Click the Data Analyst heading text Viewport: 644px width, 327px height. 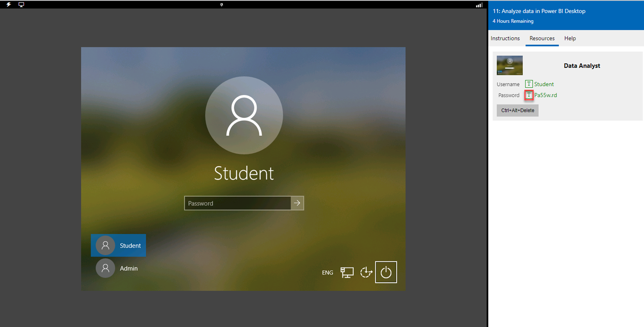(582, 66)
